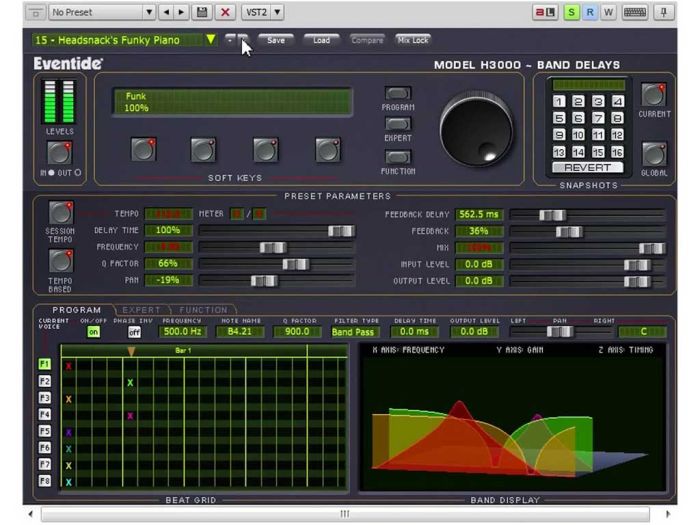Click the second soft key knob
The height and width of the screenshot is (525, 700).
pos(204,150)
